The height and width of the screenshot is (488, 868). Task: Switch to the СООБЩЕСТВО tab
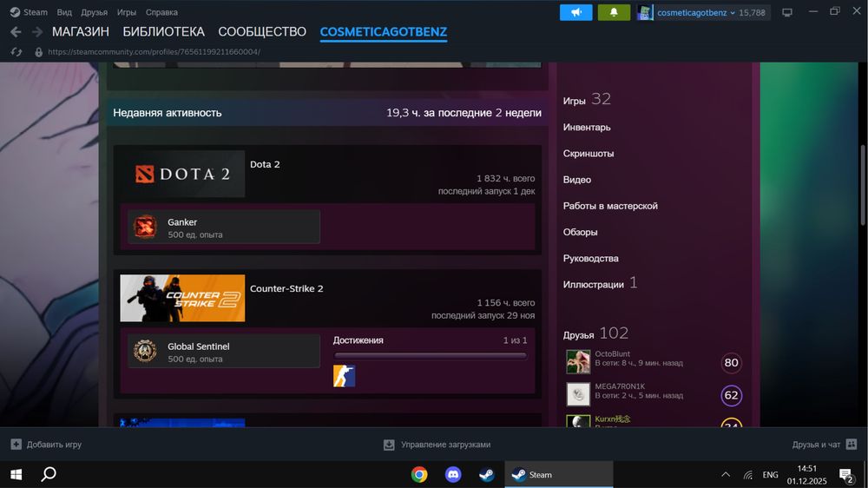262,32
